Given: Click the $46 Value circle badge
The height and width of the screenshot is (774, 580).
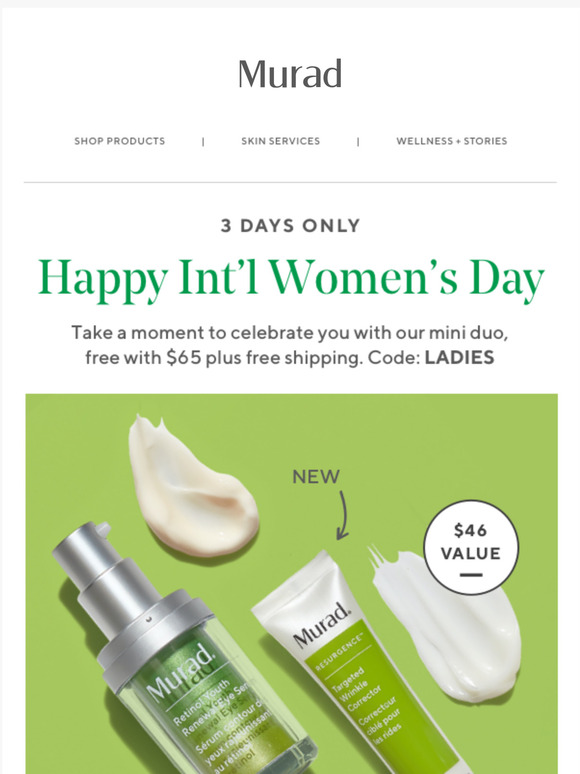Looking at the screenshot, I should tap(471, 547).
